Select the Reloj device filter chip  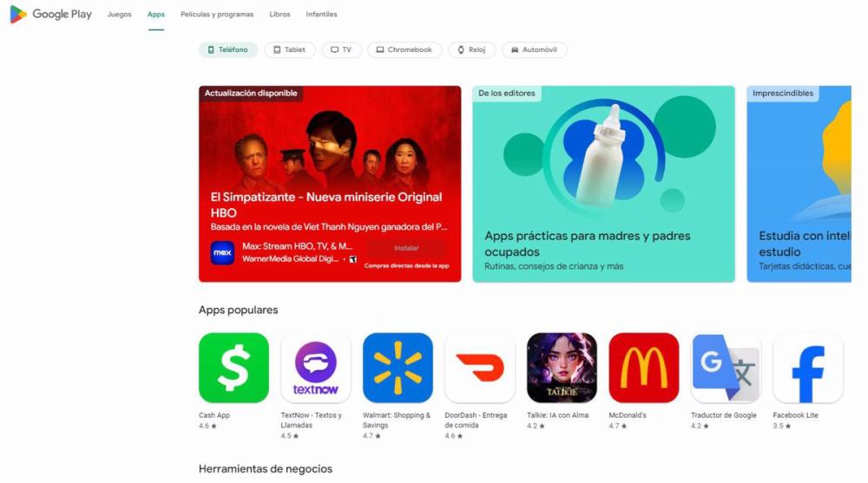pos(471,49)
